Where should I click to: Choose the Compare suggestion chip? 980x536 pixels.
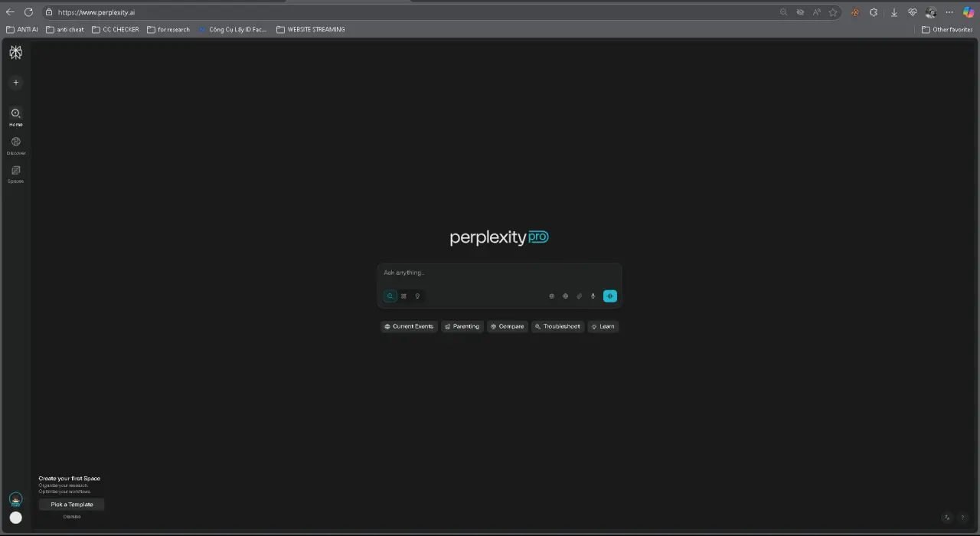(x=508, y=326)
